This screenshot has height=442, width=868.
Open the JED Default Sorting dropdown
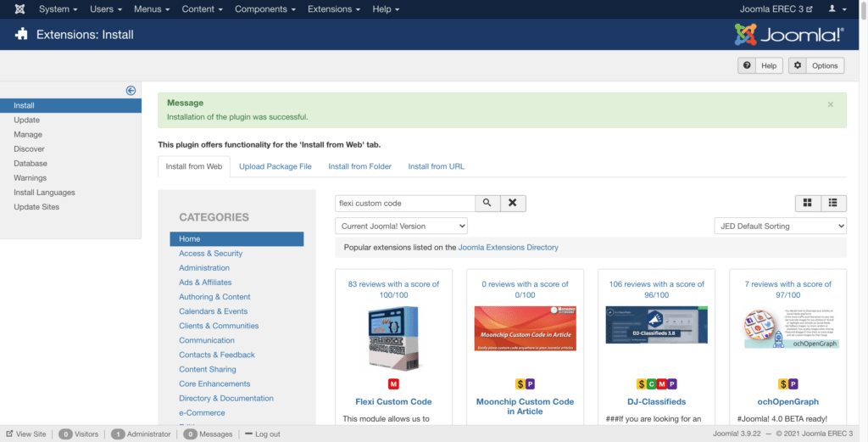(x=780, y=227)
